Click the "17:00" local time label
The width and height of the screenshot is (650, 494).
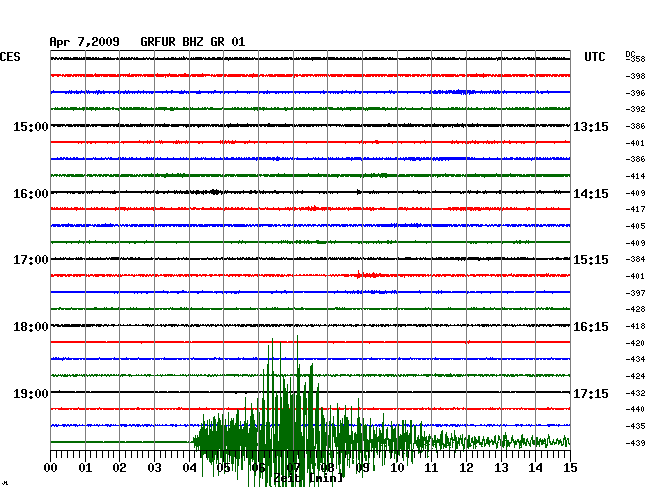point(31,260)
